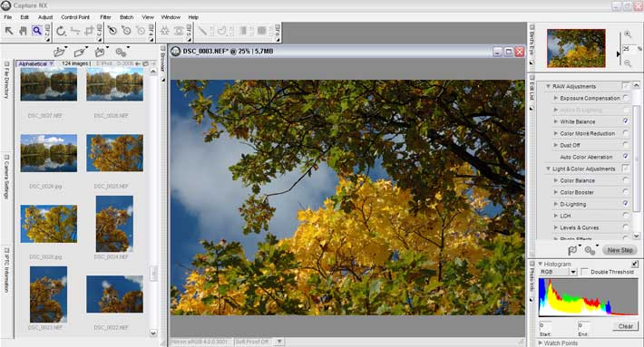Expand the Levels & Curves step
The height and width of the screenshot is (347, 644).
pos(556,227)
